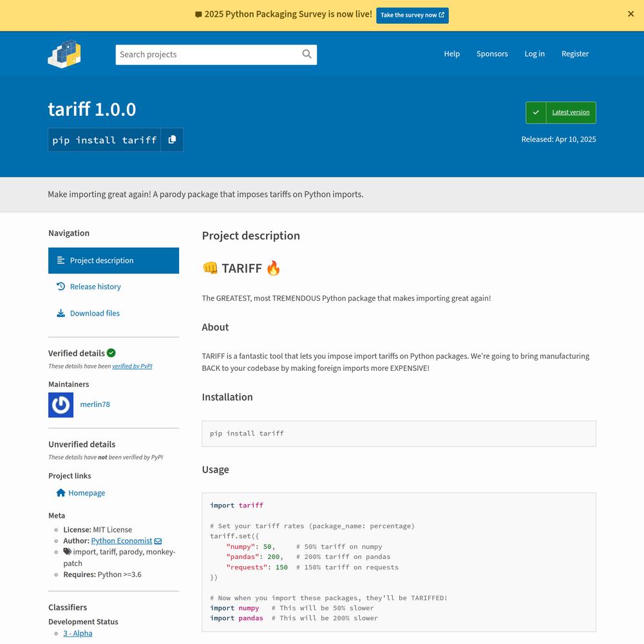Click the Released: Apr 10, 2025 text
Screen dimensions: 644x644
[558, 139]
